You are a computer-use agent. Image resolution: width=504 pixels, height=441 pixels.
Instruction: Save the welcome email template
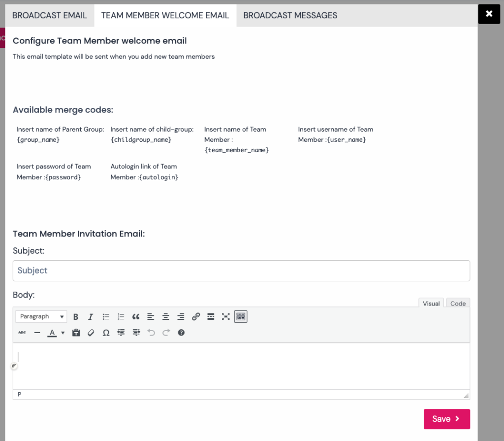click(447, 419)
